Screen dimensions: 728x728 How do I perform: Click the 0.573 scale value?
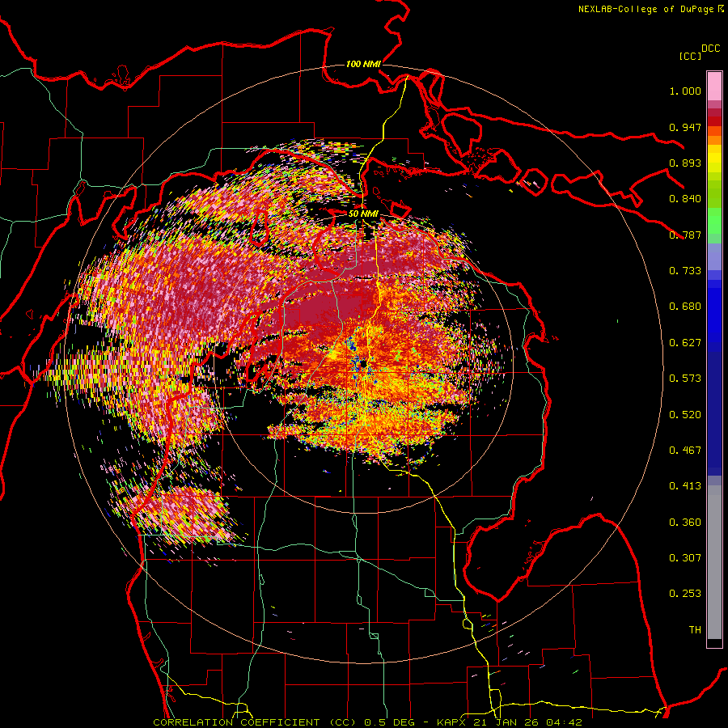[685, 379]
